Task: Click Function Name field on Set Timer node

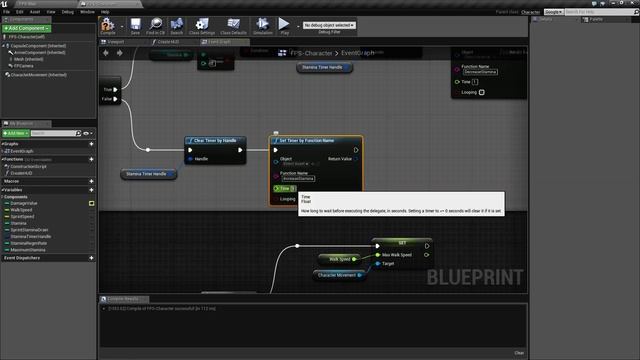Action: pos(298,179)
